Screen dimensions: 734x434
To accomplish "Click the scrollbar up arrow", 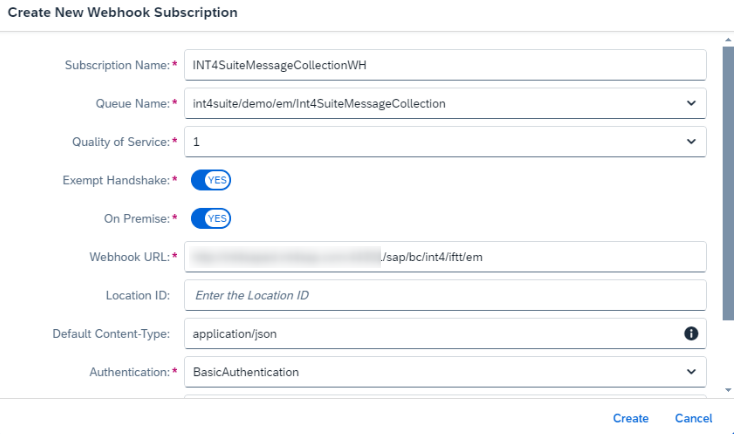I will [727, 39].
